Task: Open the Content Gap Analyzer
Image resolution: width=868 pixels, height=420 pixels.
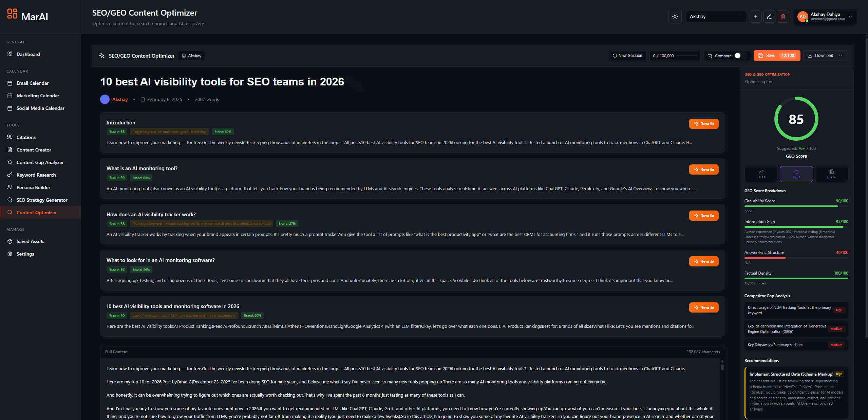Action: (40, 162)
